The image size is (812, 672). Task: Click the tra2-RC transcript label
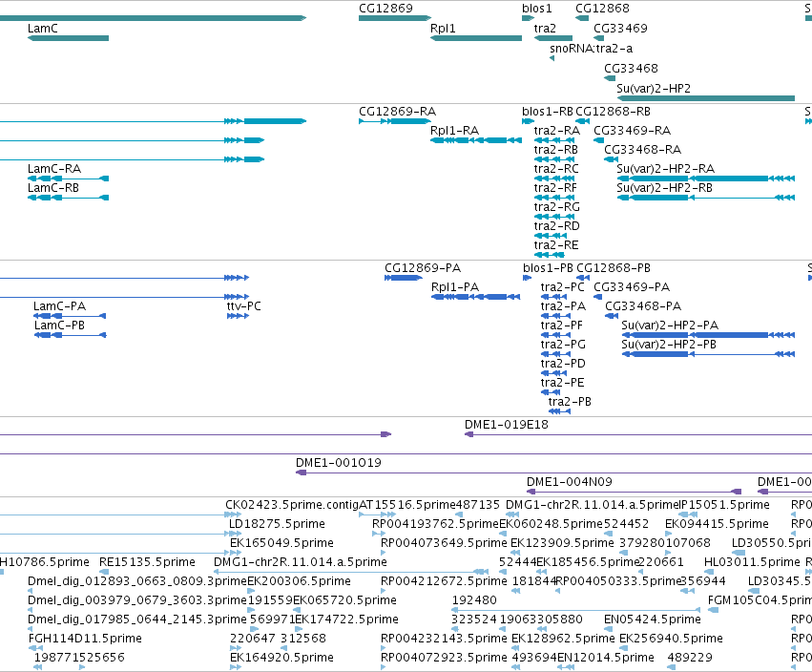pos(556,169)
